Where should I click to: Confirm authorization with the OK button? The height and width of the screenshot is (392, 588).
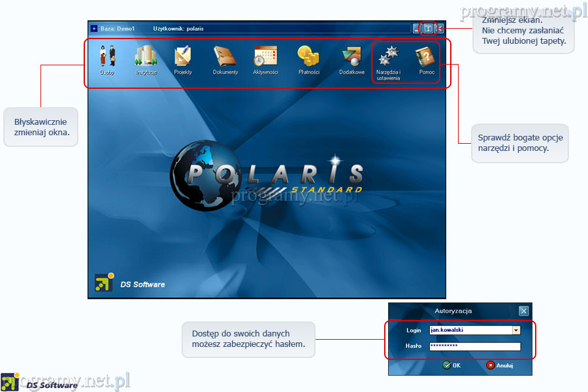coord(451,365)
